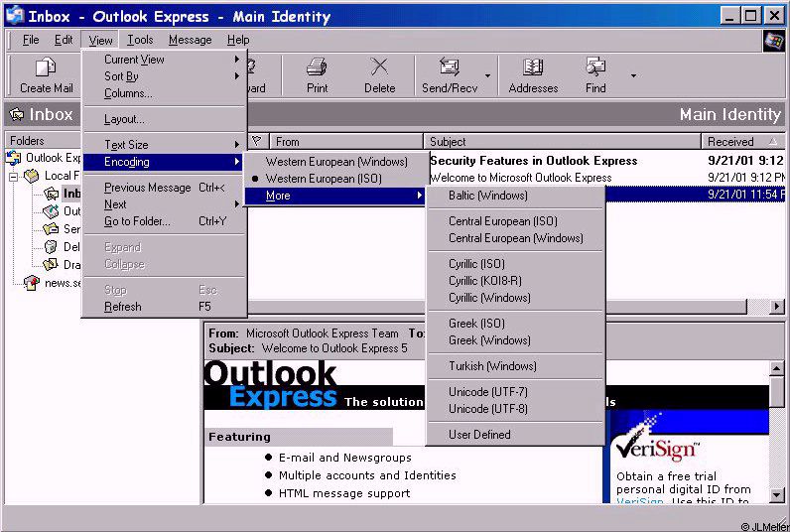
Task: Select User Defined encoding
Action: tap(515, 435)
